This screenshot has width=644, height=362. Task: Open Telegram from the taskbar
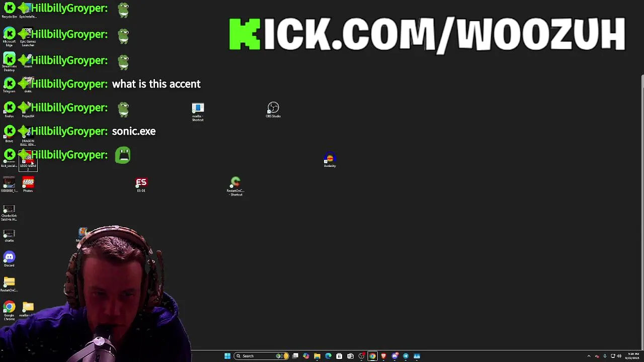coord(406,356)
